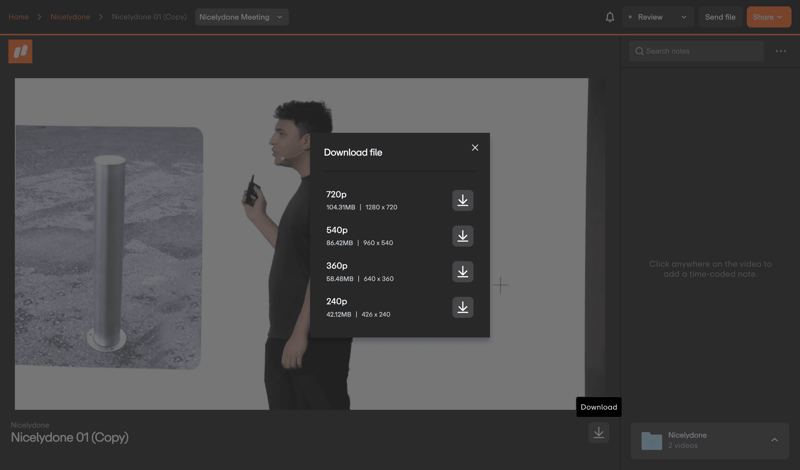This screenshot has height=470, width=800.
Task: Focus the Search notes field
Action: [696, 51]
